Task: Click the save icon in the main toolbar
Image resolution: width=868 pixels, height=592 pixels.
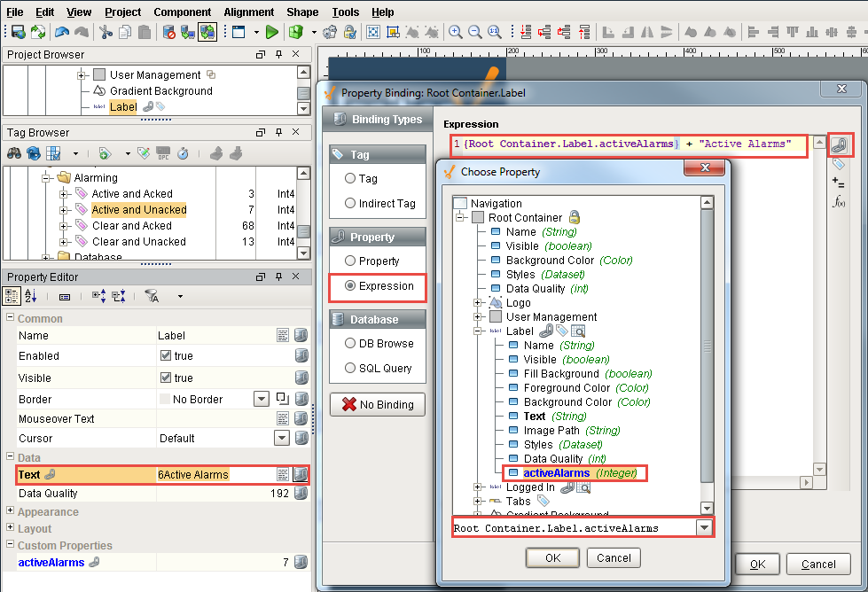Action: coord(18,32)
